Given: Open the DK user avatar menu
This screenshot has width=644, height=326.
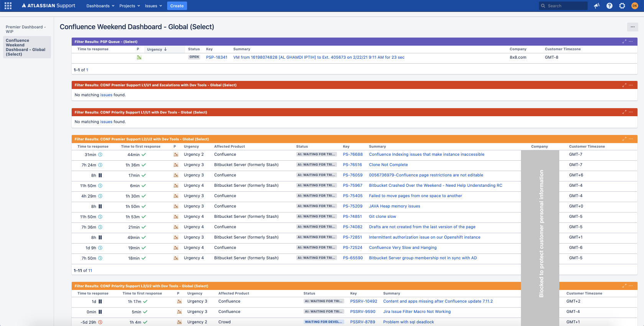Looking at the screenshot, I should pyautogui.click(x=635, y=6).
